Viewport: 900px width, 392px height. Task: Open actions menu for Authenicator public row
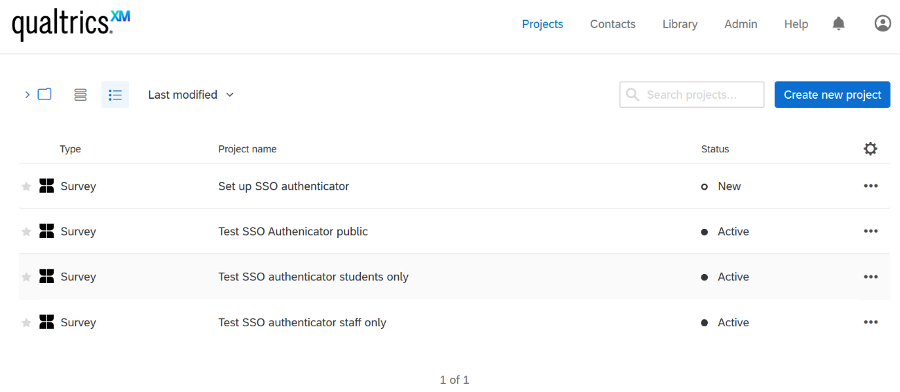tap(870, 231)
